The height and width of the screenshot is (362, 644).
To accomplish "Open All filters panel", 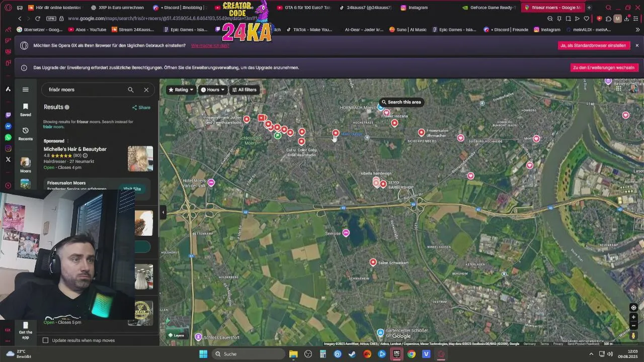I will 244,89.
